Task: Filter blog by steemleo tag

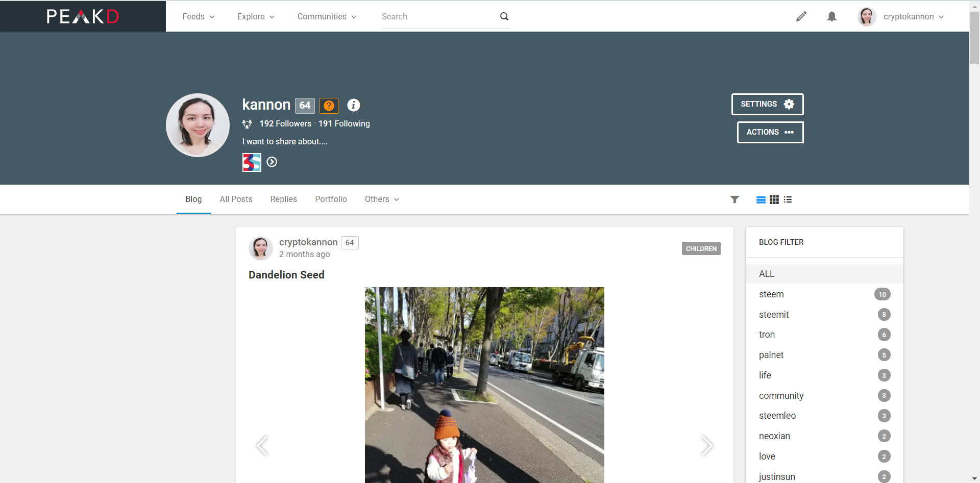Action: pyautogui.click(x=825, y=416)
